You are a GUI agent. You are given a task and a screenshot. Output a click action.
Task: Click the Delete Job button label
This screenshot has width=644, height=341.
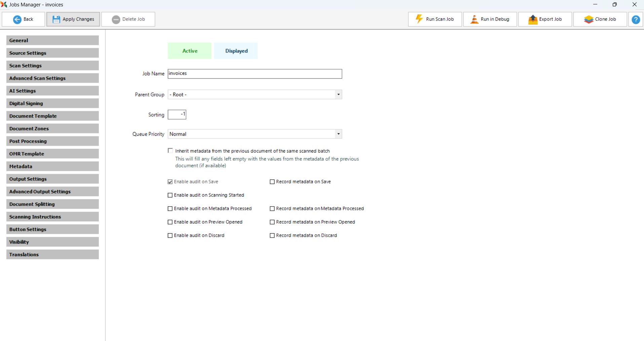coord(134,19)
